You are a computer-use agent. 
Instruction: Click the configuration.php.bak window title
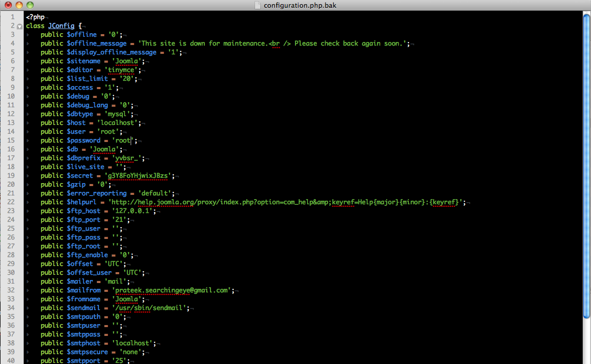point(300,5)
